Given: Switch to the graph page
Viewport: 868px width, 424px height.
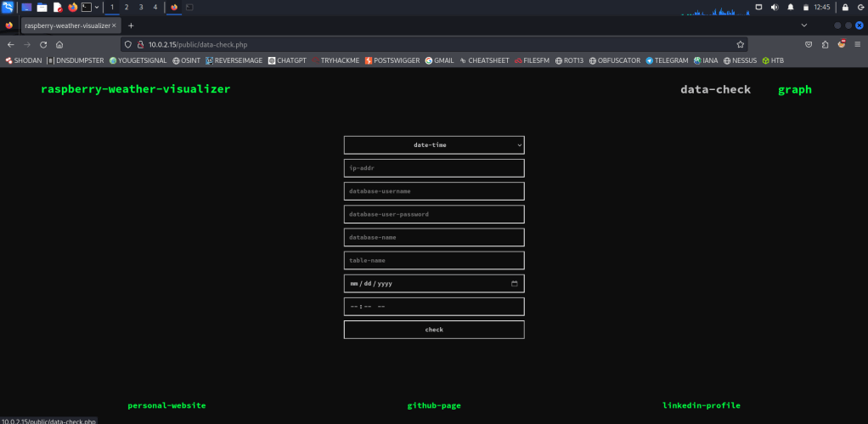Looking at the screenshot, I should coord(794,89).
